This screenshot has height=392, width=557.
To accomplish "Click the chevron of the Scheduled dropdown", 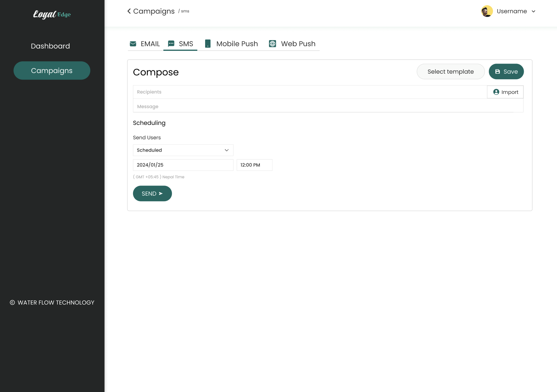I will point(227,150).
